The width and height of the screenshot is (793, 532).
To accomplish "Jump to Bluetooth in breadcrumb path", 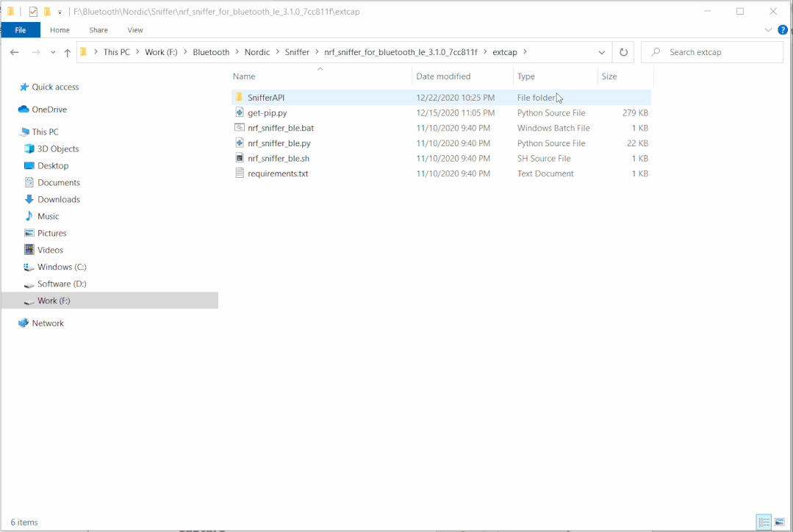I will 211,52.
